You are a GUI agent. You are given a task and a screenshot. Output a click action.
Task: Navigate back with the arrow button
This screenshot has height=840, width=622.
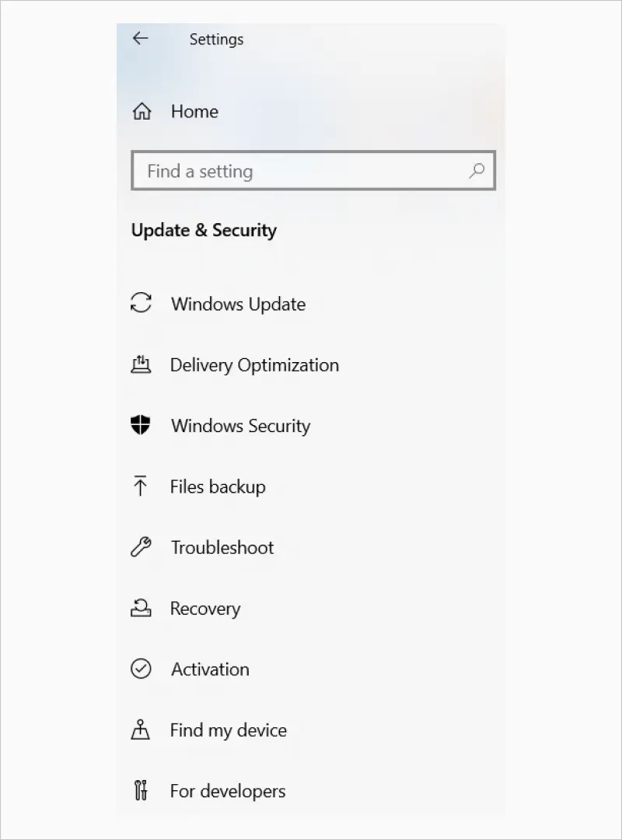141,39
